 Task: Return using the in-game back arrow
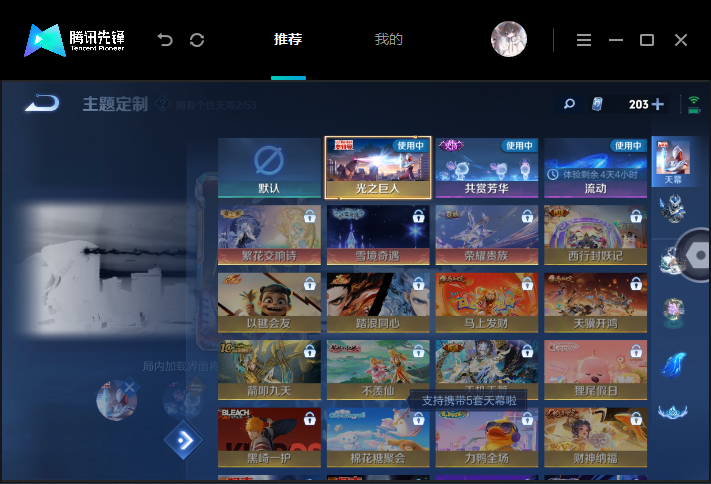coord(42,103)
